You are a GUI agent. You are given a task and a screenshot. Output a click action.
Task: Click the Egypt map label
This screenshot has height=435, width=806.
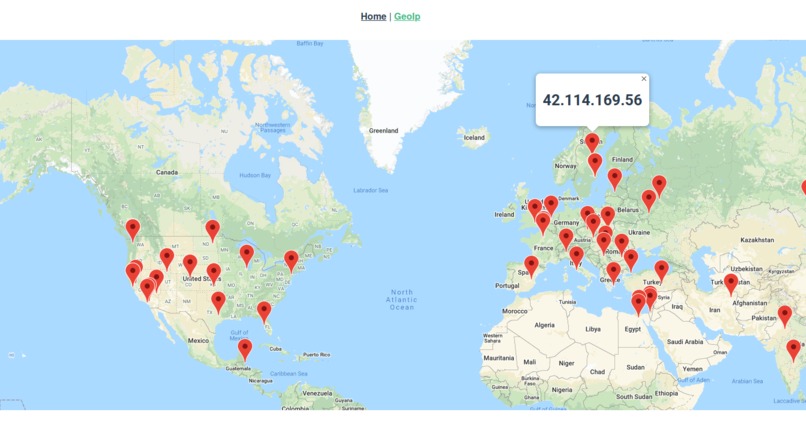[633, 329]
